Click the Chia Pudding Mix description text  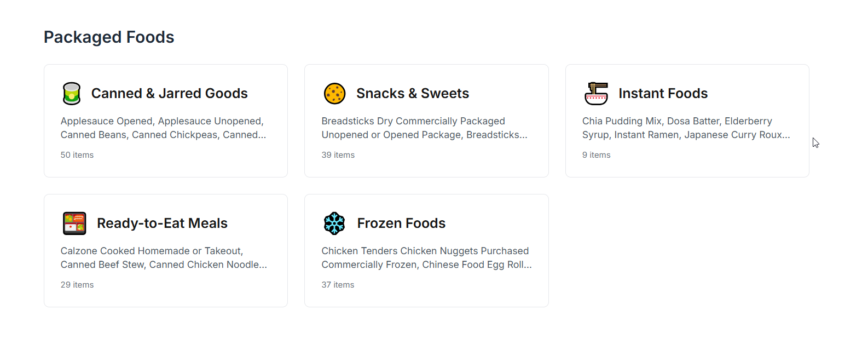pos(686,128)
